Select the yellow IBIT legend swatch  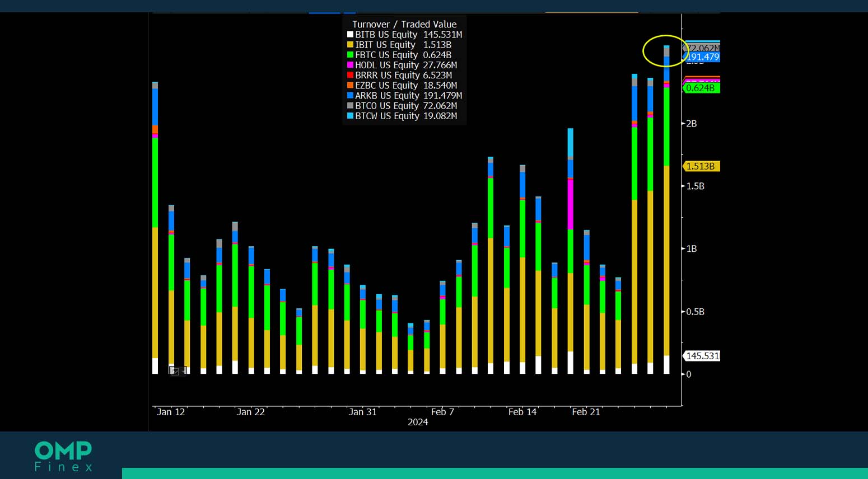point(350,45)
